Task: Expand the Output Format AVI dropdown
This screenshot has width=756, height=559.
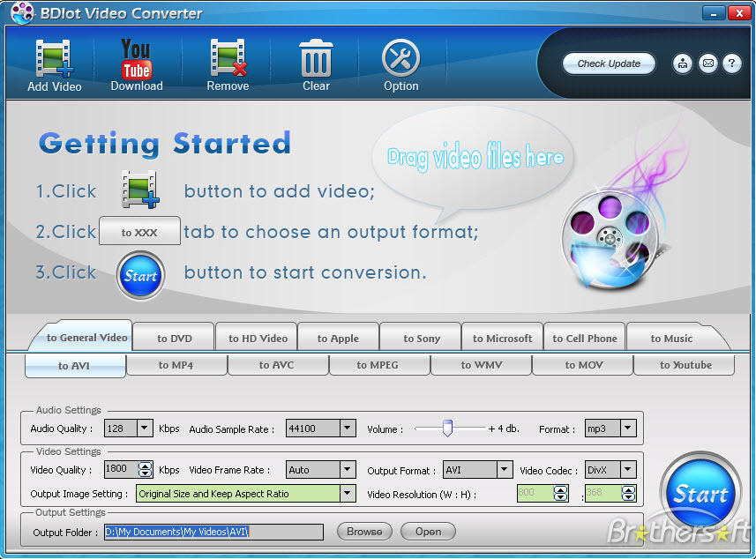Action: point(505,469)
